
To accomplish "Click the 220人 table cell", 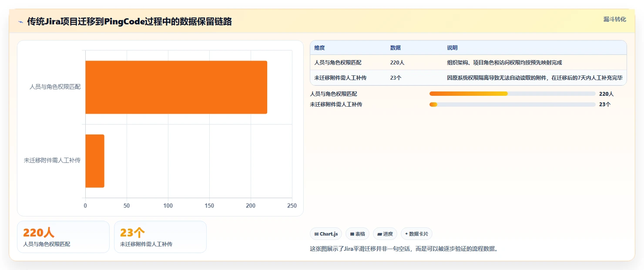I will [397, 63].
